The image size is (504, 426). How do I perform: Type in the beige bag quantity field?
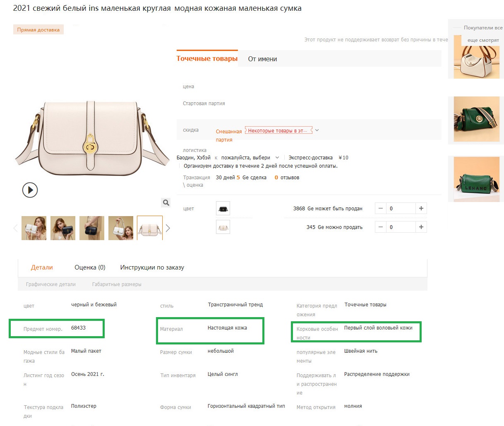(400, 227)
